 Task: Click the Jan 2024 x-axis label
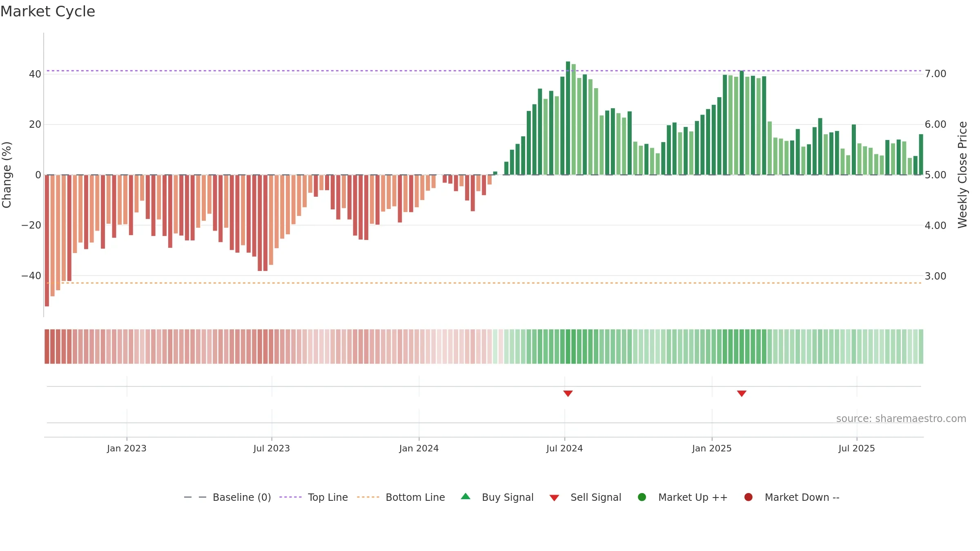[x=419, y=448]
